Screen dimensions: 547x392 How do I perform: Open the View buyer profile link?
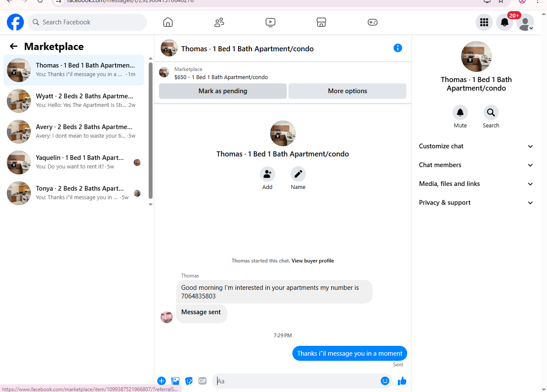pos(313,261)
